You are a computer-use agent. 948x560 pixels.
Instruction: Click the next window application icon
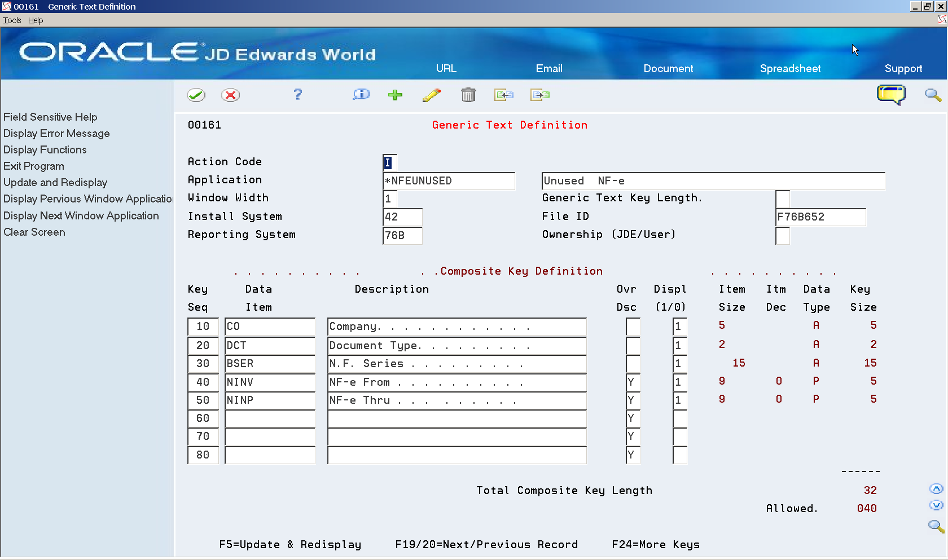coord(540,95)
